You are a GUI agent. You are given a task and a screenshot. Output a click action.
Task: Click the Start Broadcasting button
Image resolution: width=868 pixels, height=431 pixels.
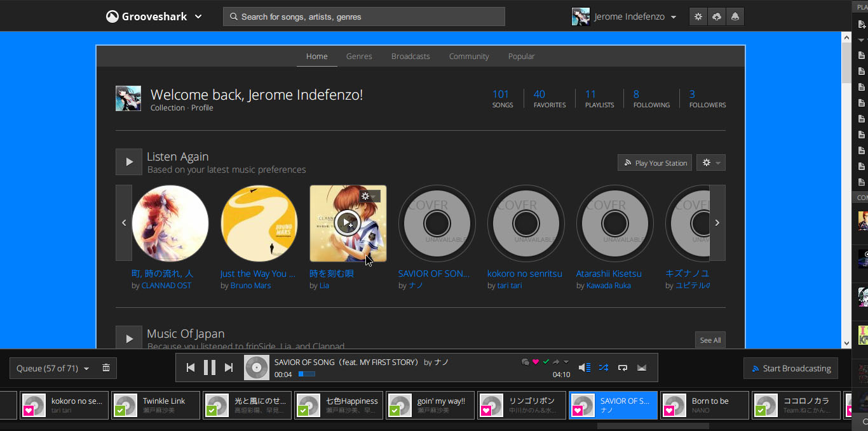click(x=791, y=368)
